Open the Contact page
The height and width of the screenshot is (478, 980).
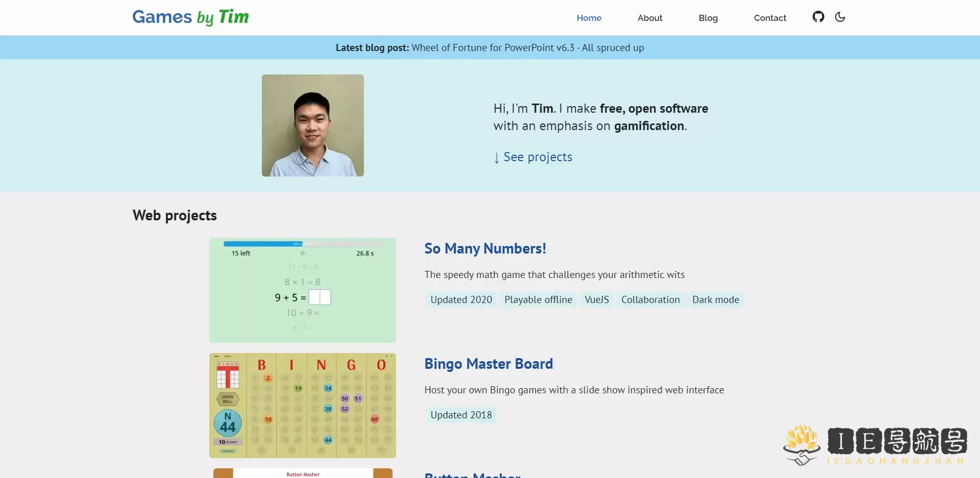770,18
